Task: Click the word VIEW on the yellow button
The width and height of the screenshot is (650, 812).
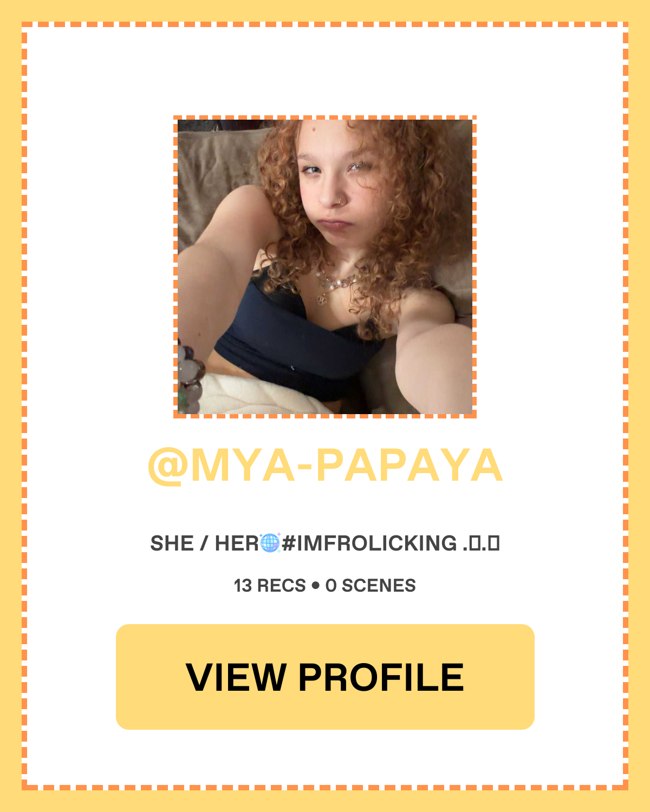Action: point(236,677)
